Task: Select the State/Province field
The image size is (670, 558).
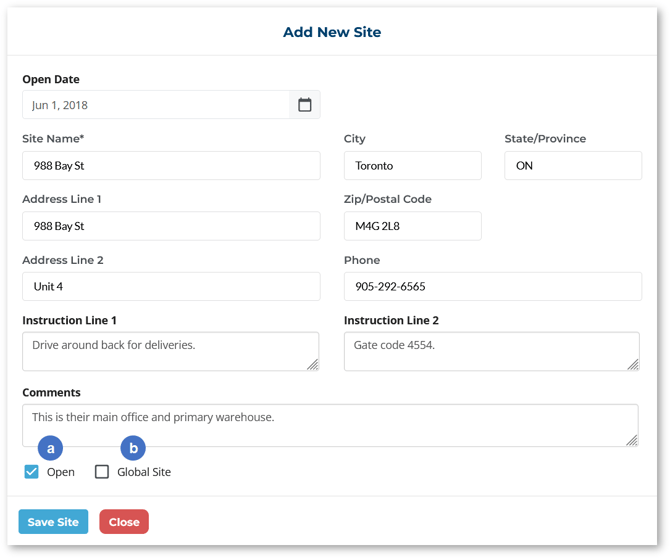Action: point(572,166)
